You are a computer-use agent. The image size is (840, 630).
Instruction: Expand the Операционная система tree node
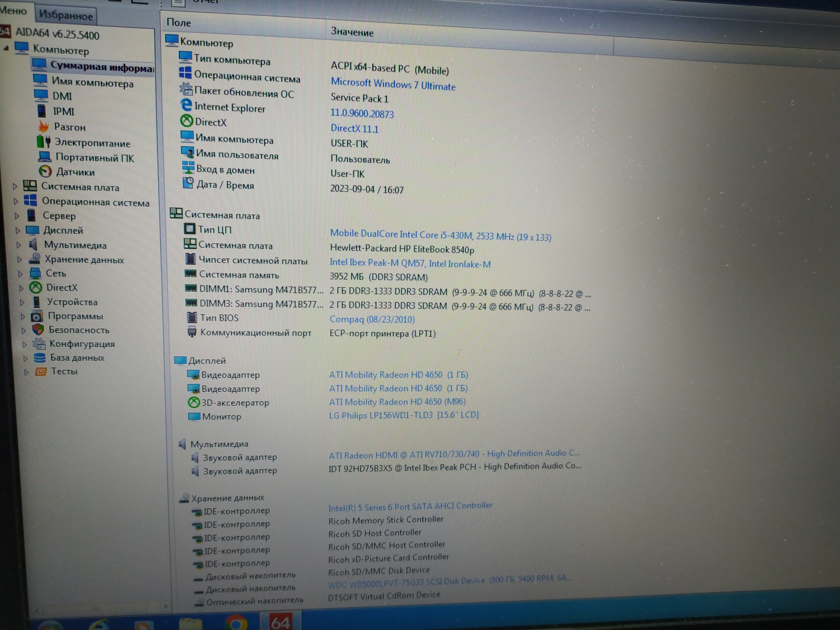[16, 201]
